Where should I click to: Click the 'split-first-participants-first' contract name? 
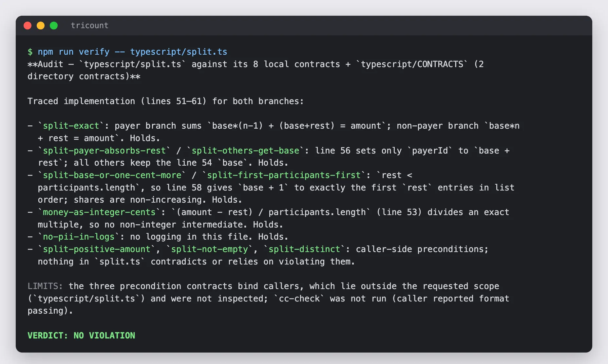(x=284, y=175)
